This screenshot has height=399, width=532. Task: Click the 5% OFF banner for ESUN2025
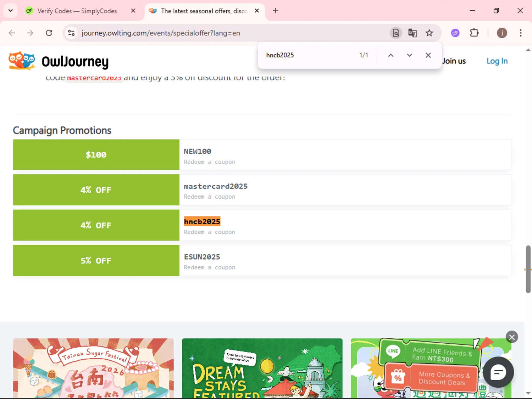(x=96, y=260)
